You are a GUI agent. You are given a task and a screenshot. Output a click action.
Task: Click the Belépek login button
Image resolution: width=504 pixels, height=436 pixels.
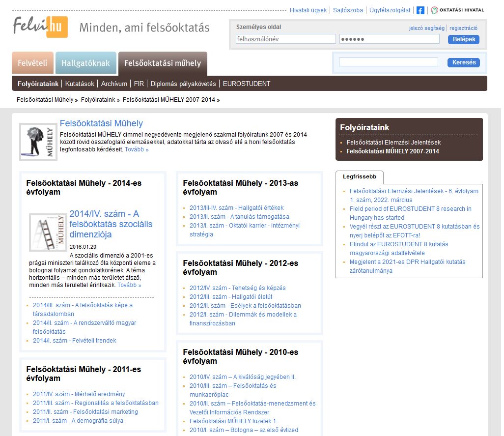[x=464, y=39]
